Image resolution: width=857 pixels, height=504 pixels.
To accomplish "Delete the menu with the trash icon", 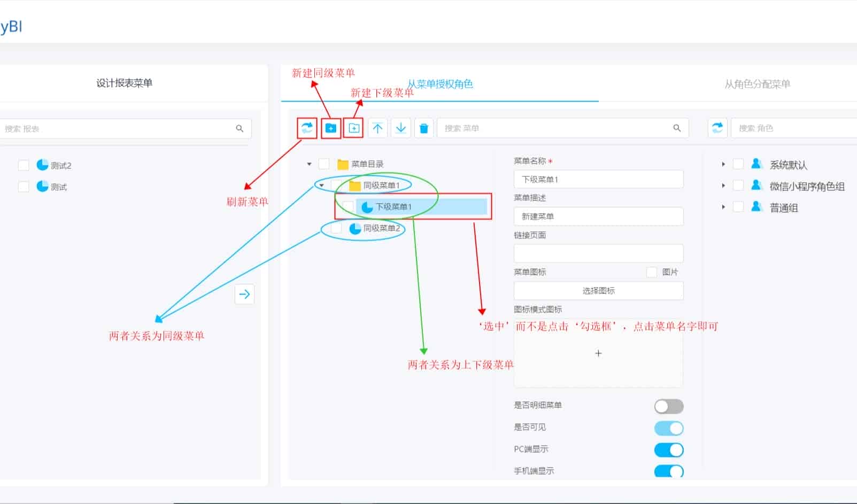I will tap(424, 128).
